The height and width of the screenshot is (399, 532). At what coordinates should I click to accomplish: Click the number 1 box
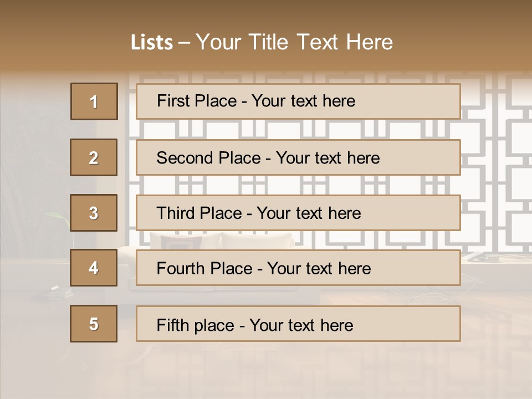pyautogui.click(x=94, y=101)
